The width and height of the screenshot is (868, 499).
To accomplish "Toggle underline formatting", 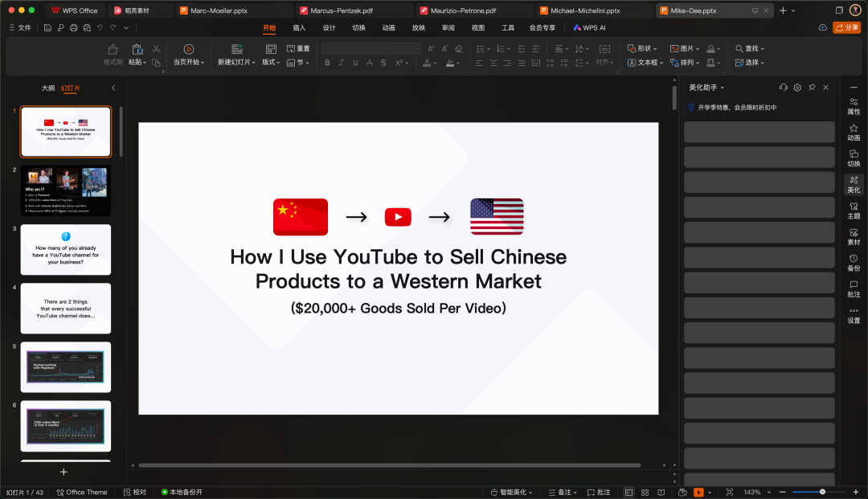I will pos(355,63).
